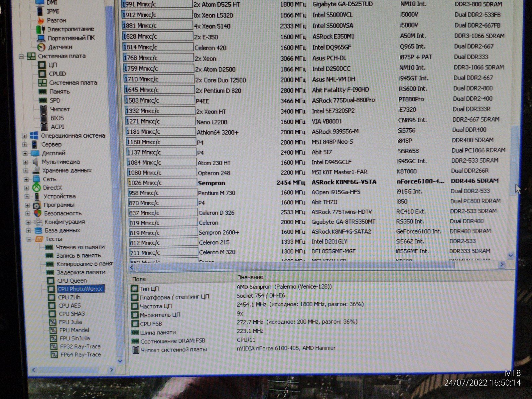The width and height of the screenshot is (532, 399).
Task: Open the Чтение из памяти test
Action: point(80,247)
